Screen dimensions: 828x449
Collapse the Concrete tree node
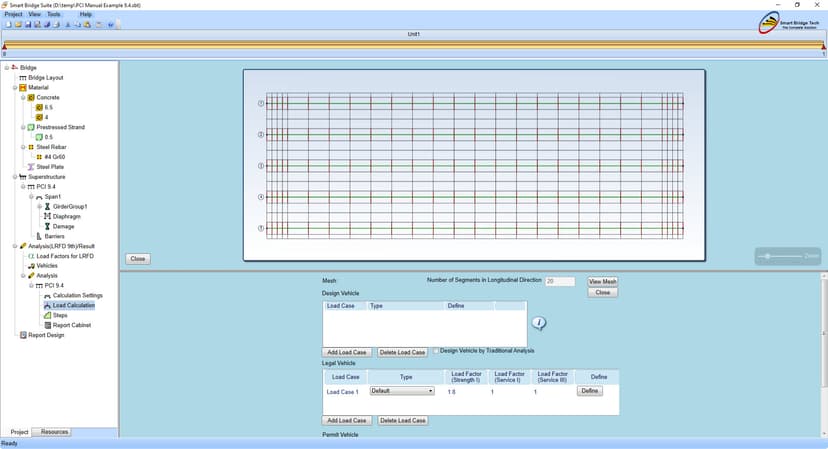point(23,98)
